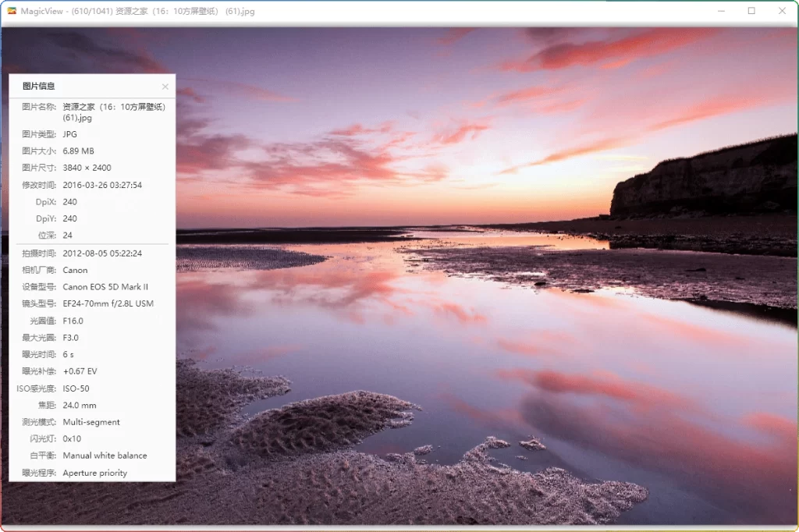
Task: Click the Canon camera manufacturer value
Action: tap(76, 270)
